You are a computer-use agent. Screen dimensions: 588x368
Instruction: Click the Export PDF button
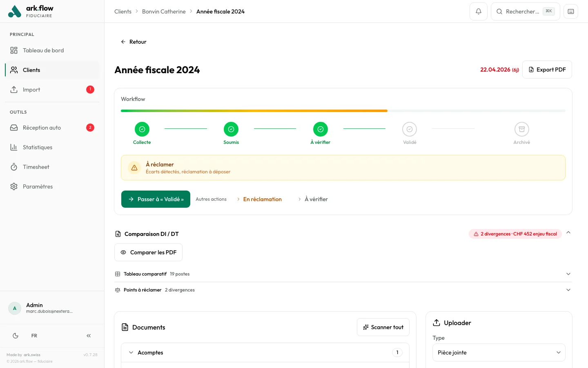547,70
